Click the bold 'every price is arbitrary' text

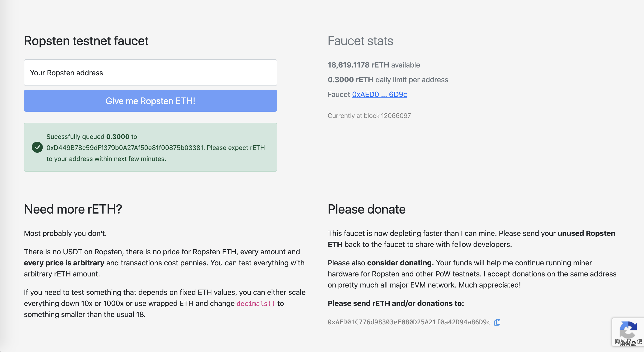click(x=64, y=263)
